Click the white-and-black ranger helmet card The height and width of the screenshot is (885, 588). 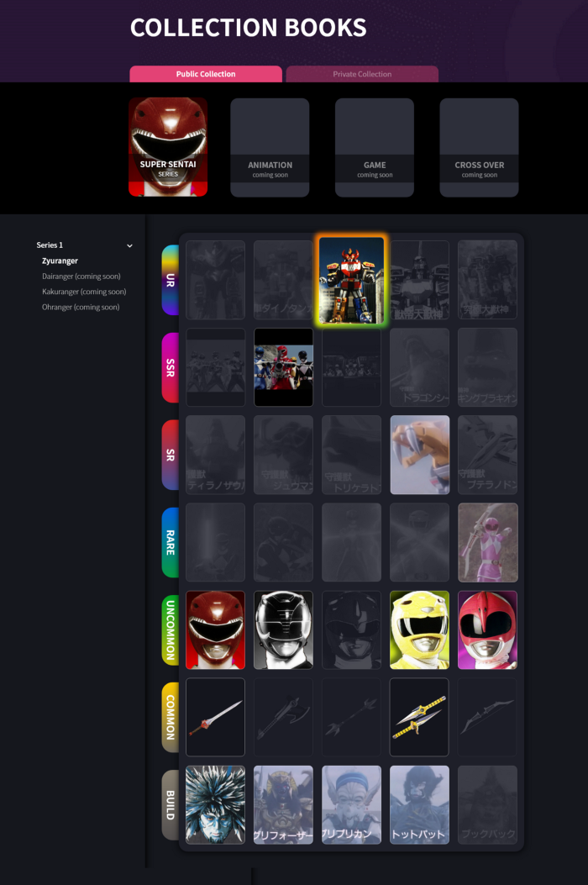pos(283,630)
